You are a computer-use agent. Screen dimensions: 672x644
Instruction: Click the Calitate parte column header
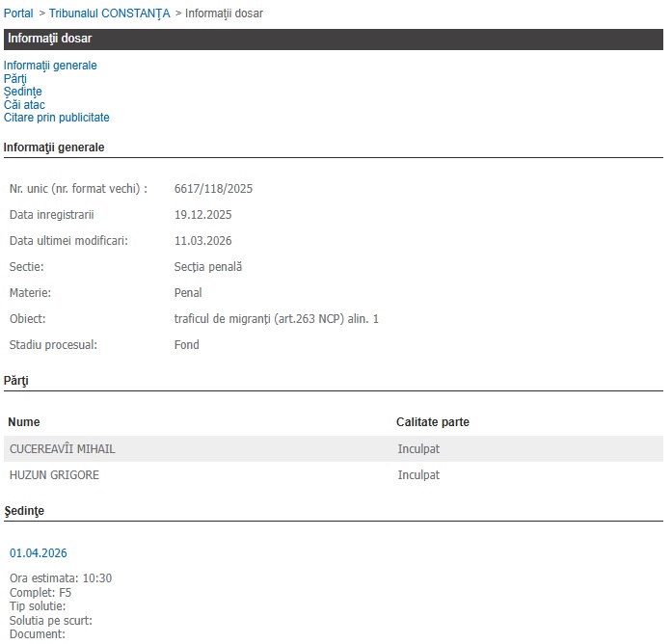tap(432, 422)
